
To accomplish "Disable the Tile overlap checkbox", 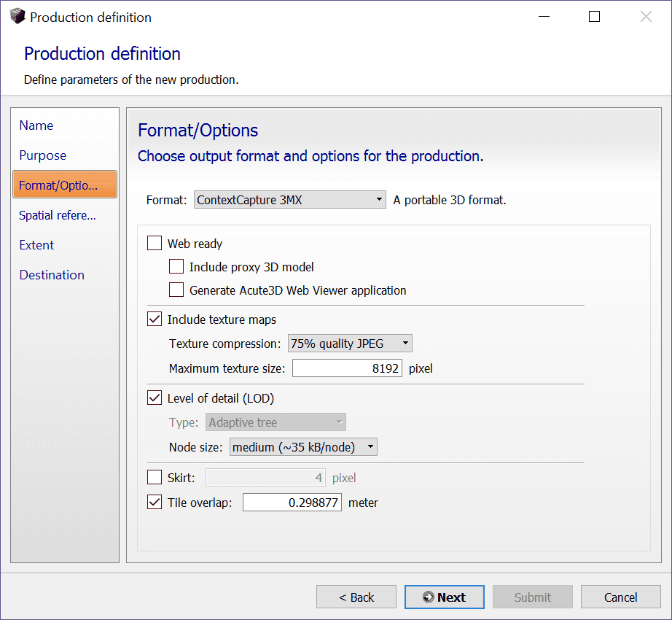I will tap(155, 502).
